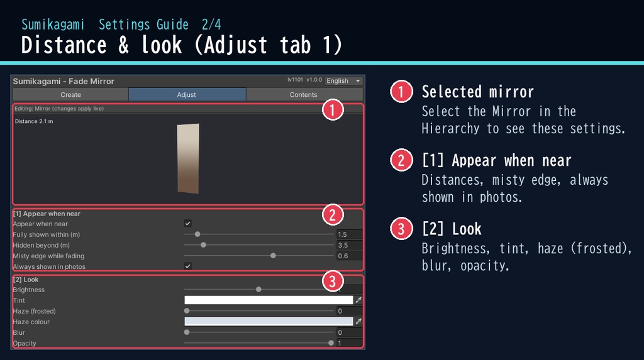Open the English language dropdown
The height and width of the screenshot is (360, 644).
tap(343, 81)
